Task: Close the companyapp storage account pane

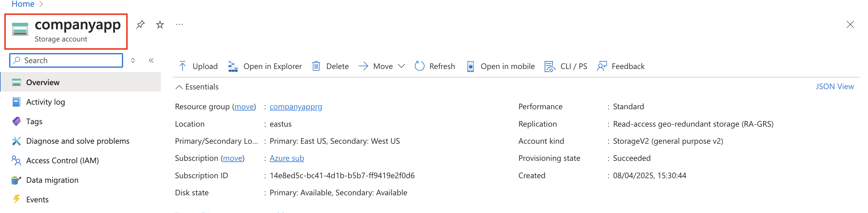Action: pyautogui.click(x=850, y=25)
